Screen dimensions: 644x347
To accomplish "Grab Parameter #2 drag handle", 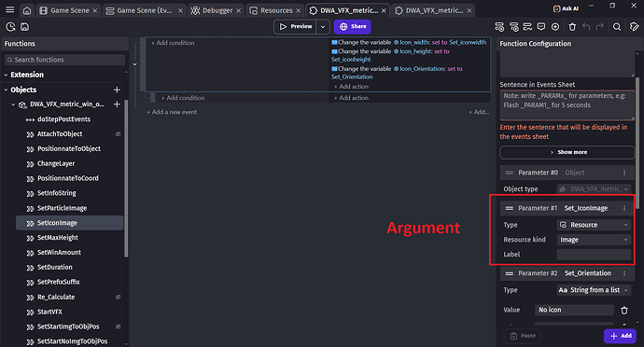I will 510,273.
